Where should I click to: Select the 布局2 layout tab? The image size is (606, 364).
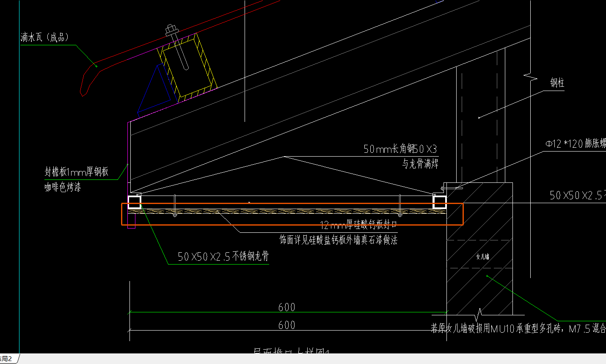pyautogui.click(x=8, y=359)
